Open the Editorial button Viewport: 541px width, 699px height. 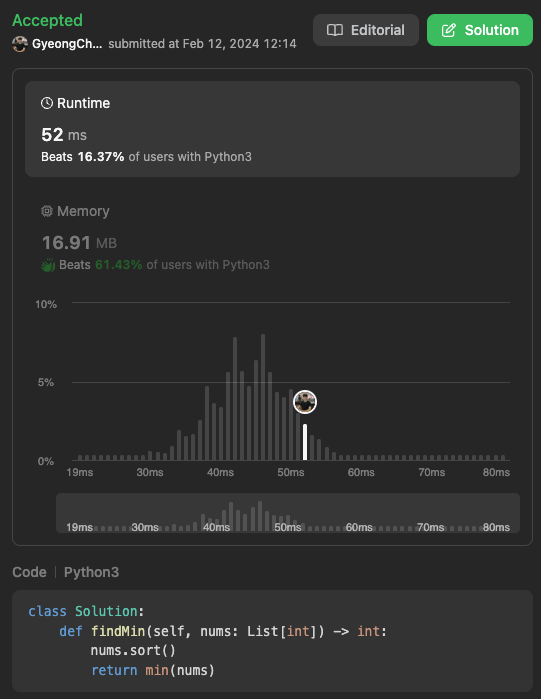pos(365,30)
